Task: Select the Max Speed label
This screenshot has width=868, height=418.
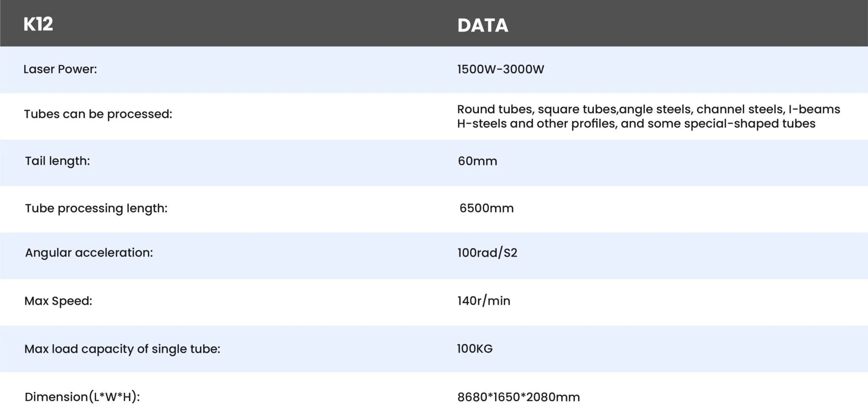Action: click(58, 301)
